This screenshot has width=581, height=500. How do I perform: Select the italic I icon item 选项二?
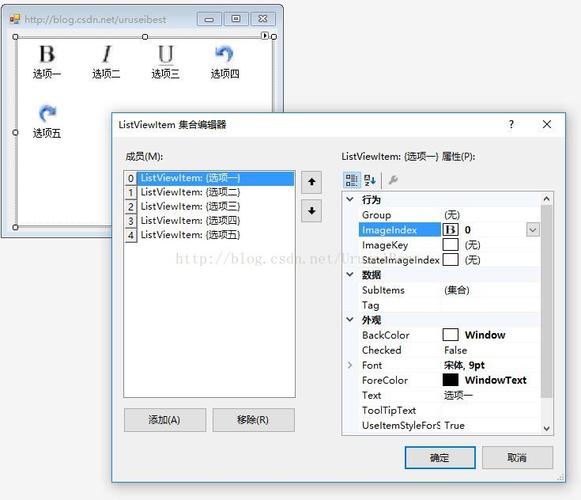[106, 62]
